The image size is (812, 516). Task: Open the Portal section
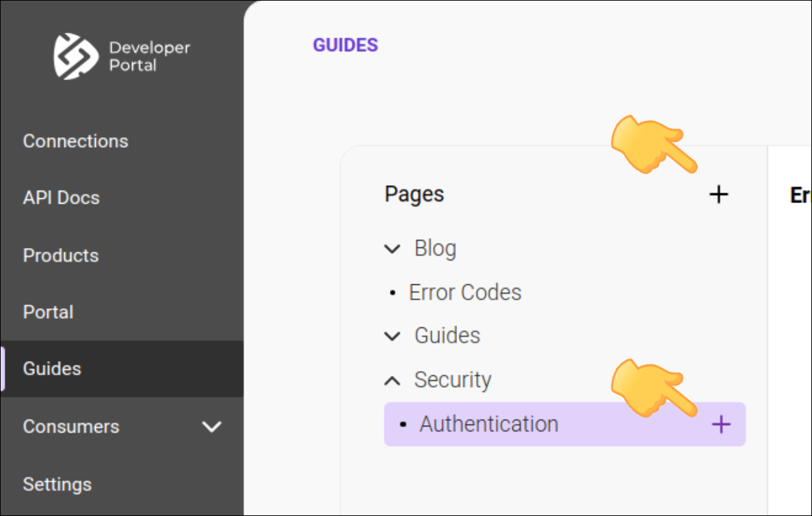pos(48,312)
